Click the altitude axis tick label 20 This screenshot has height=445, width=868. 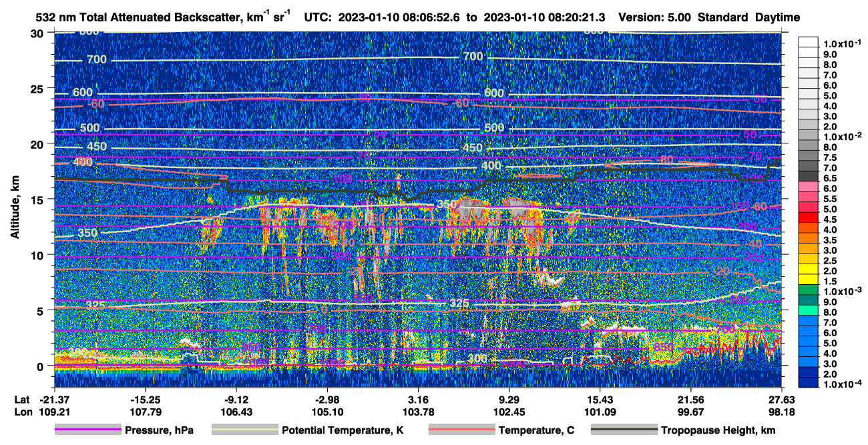(x=38, y=143)
